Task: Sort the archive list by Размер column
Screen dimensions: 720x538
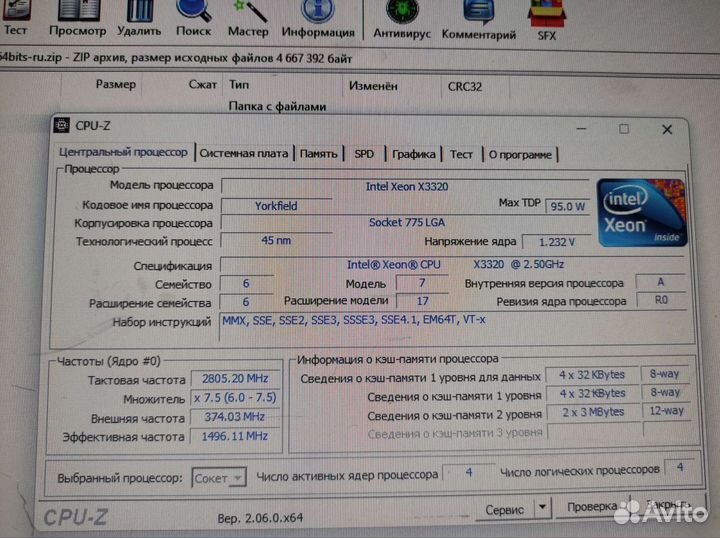Action: click(x=116, y=84)
